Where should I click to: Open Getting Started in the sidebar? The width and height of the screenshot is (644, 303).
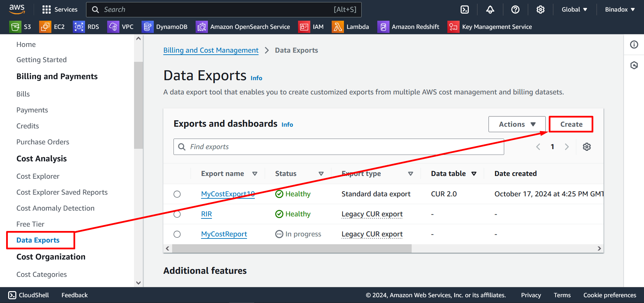tap(42, 60)
